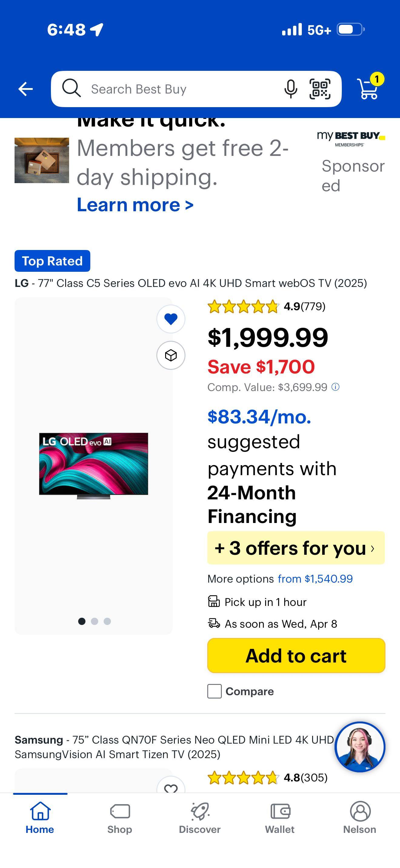Switch to the Shop tab

120,817
